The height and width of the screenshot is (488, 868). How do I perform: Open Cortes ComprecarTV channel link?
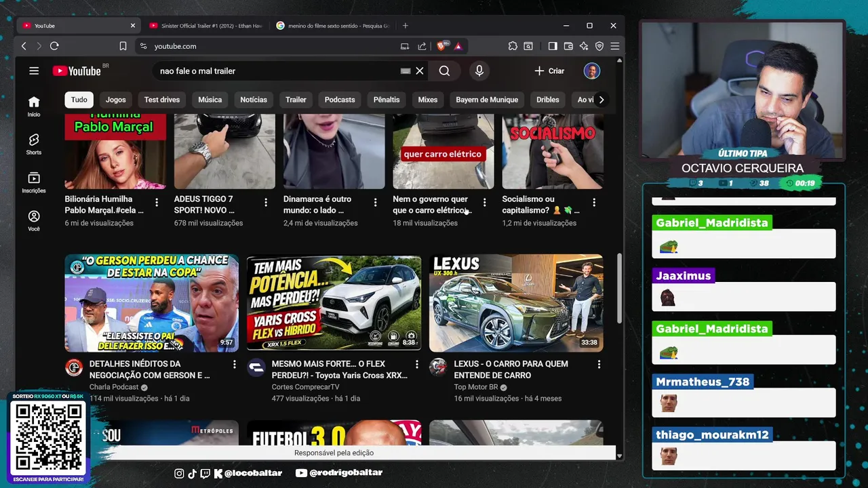[305, 387]
